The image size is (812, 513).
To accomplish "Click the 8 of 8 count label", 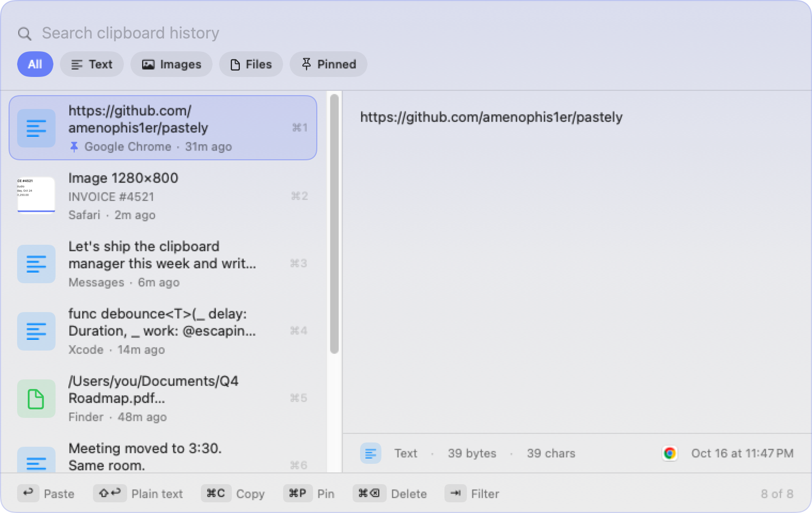I will pyautogui.click(x=777, y=494).
